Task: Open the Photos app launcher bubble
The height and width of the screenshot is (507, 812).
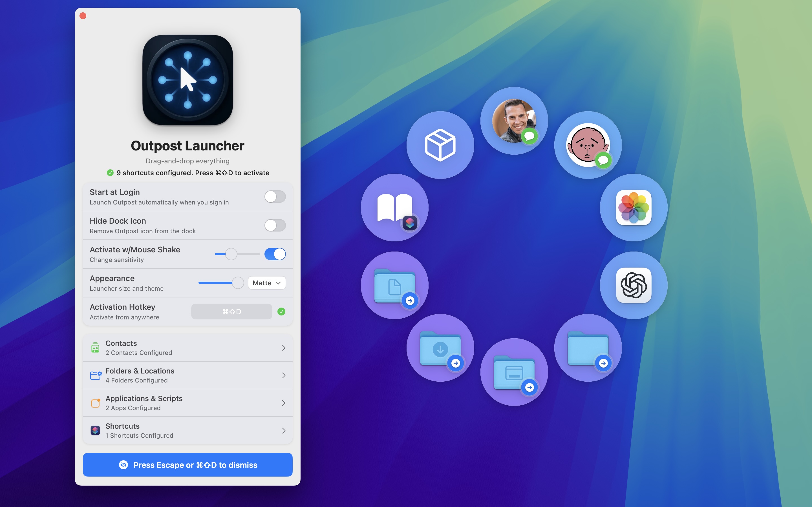Action: [x=633, y=207]
